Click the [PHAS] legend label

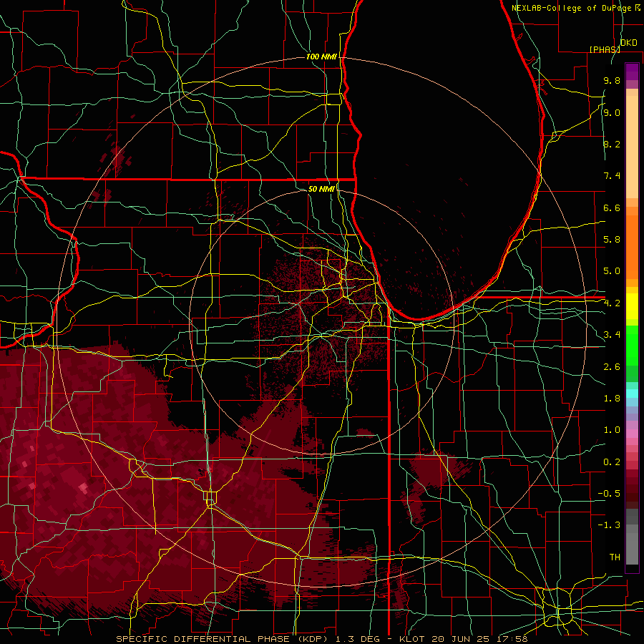click(605, 49)
